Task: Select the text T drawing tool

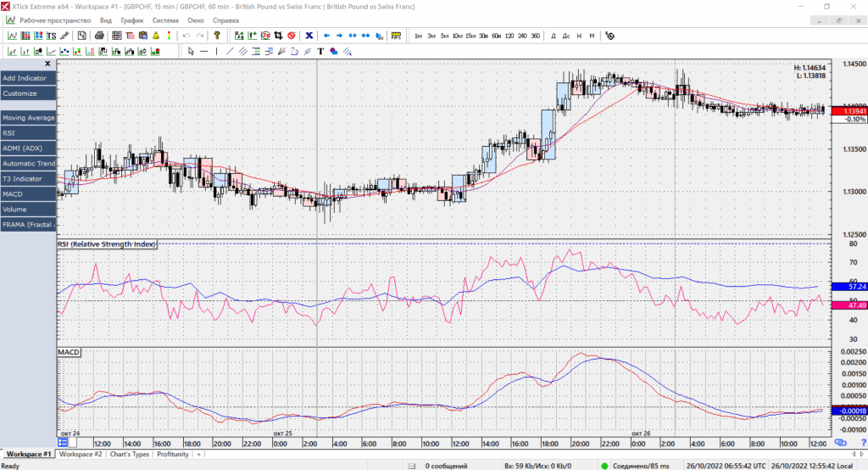Action: pyautogui.click(x=320, y=51)
